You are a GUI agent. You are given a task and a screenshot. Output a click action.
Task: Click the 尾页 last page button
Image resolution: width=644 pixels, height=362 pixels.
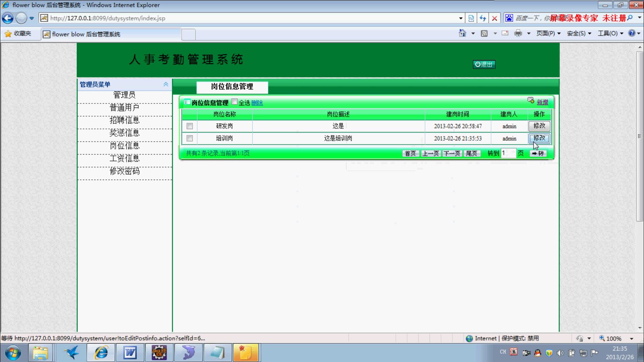coord(472,154)
